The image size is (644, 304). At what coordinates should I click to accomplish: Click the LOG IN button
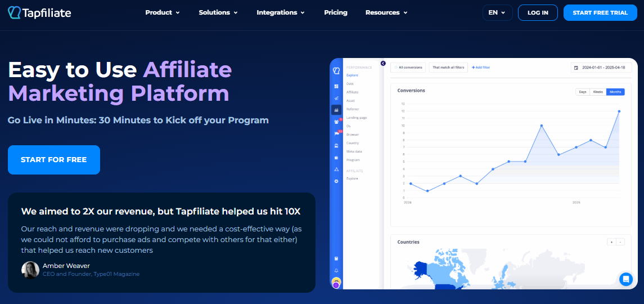[x=538, y=13]
